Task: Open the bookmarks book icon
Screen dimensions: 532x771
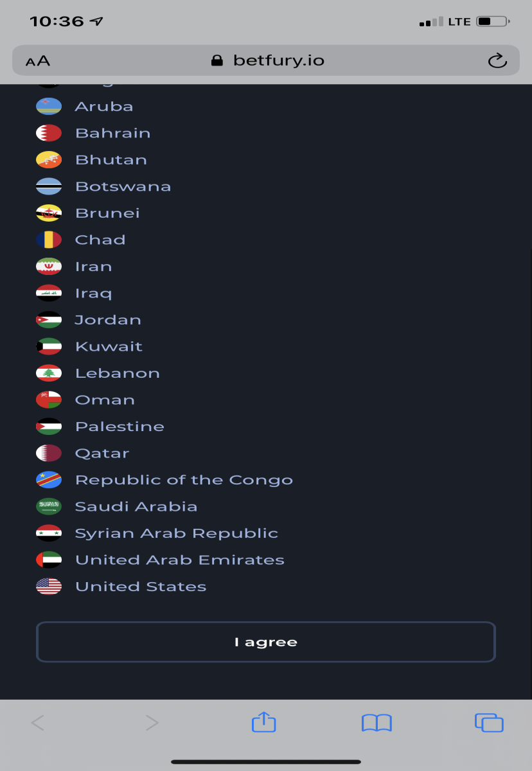Action: coord(377,723)
